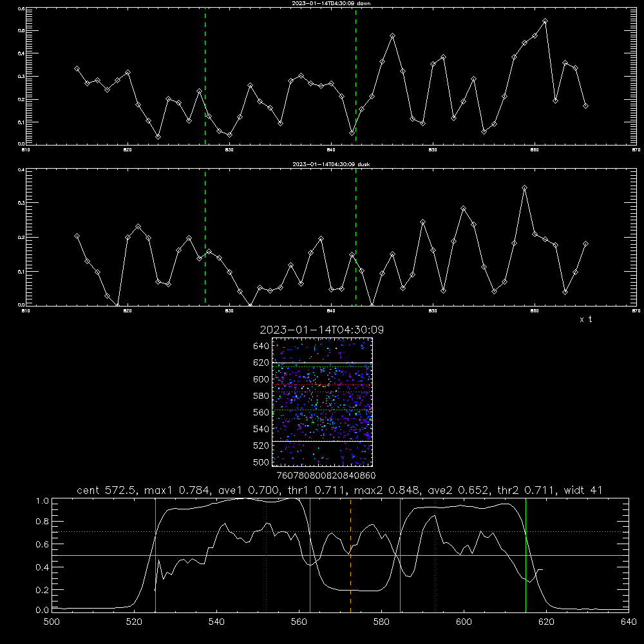
Task: Click the green vertical line near 615 in bottom plot
Action: coord(526,555)
